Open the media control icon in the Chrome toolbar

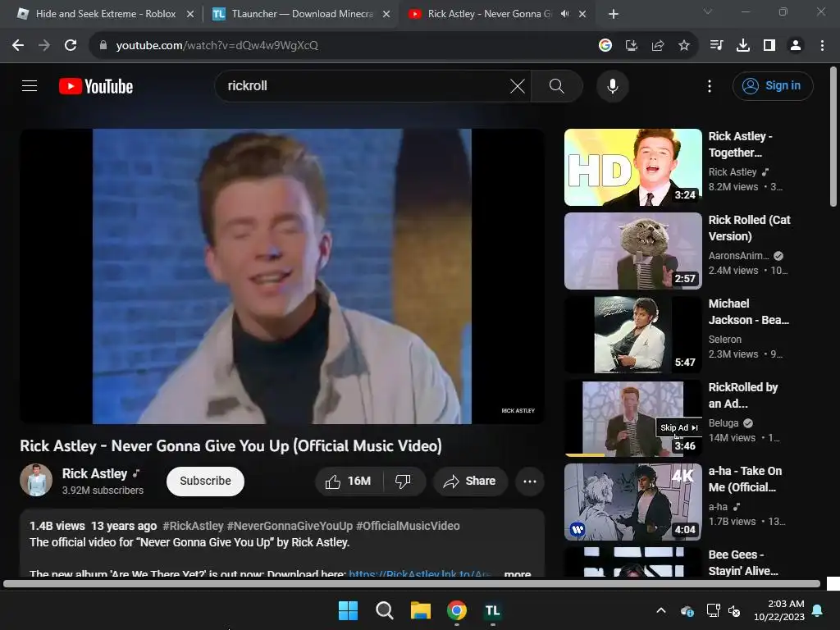[x=716, y=46]
